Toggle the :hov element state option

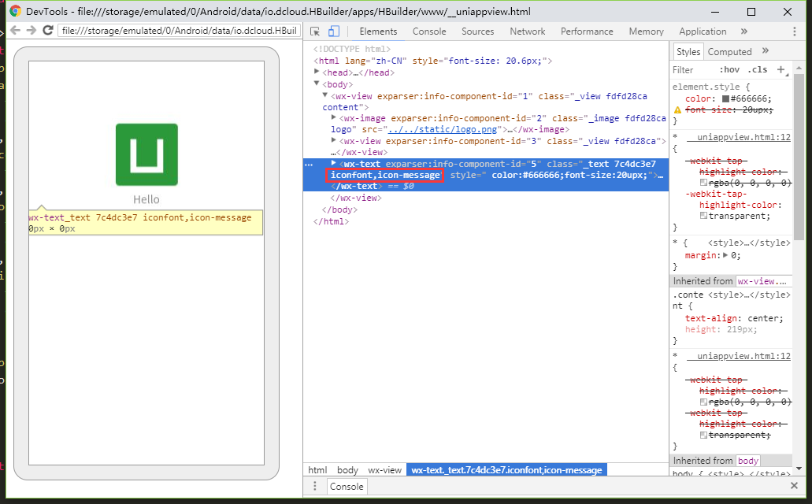pyautogui.click(x=729, y=69)
